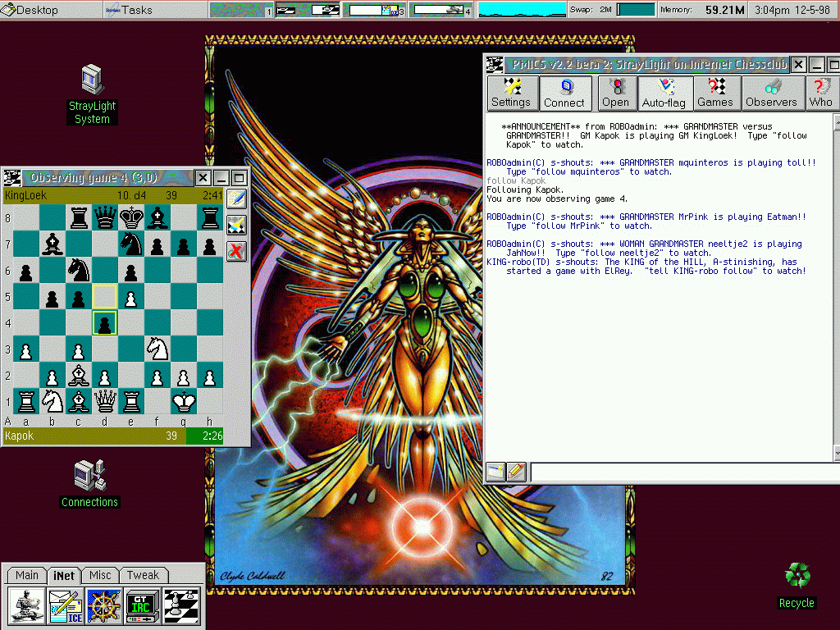Select the Connections desktop icon
840x630 pixels.
tap(89, 484)
